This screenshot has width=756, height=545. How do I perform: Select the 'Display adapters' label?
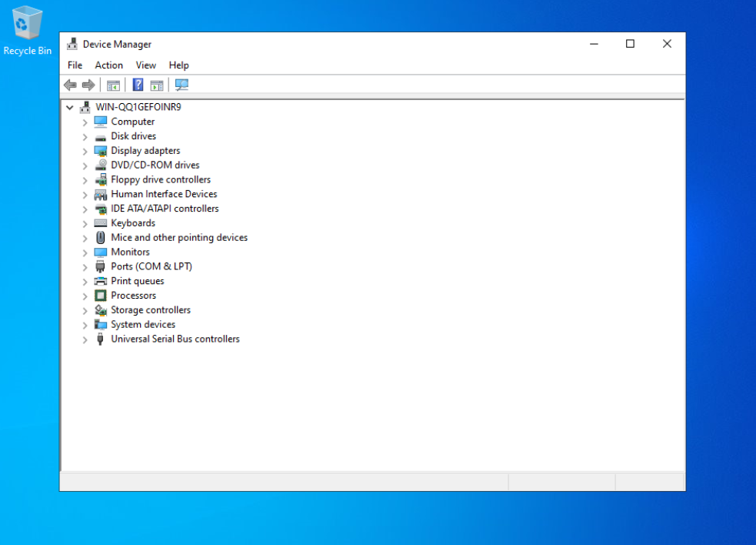click(145, 151)
